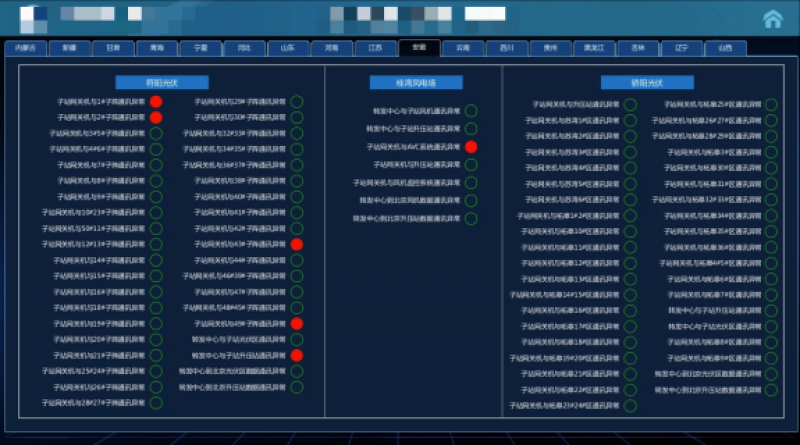Select the 贵州 tab
Viewport: 800px width, 445px height.
pyautogui.click(x=551, y=48)
